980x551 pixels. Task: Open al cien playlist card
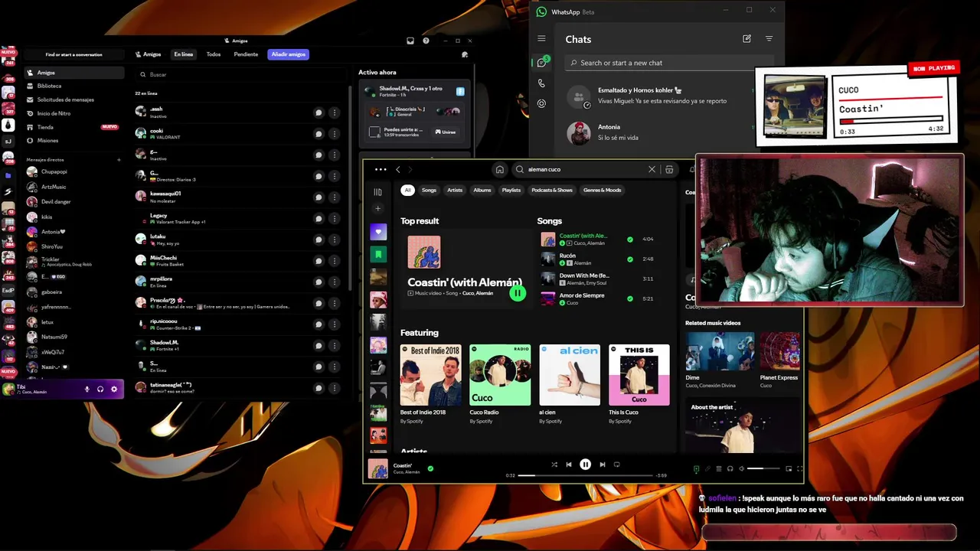point(570,384)
